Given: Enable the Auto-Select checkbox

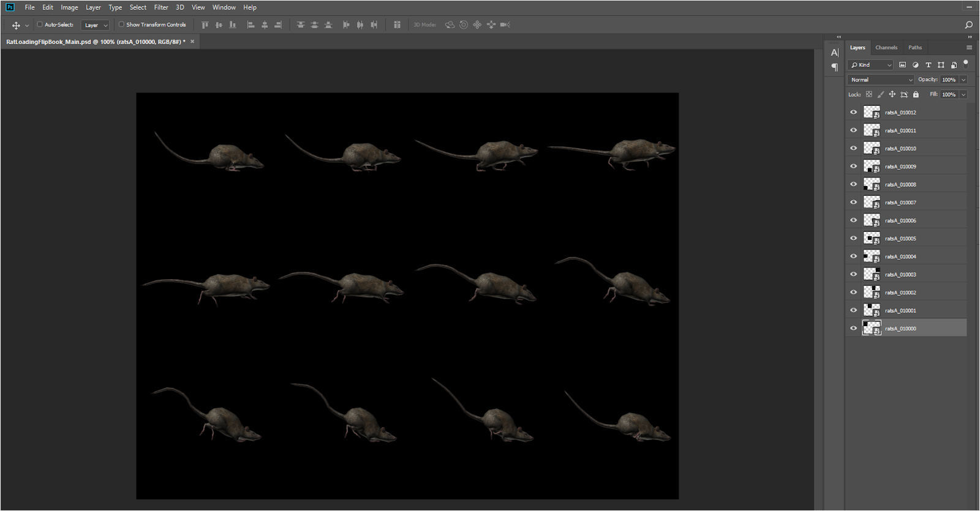Looking at the screenshot, I should click(40, 25).
